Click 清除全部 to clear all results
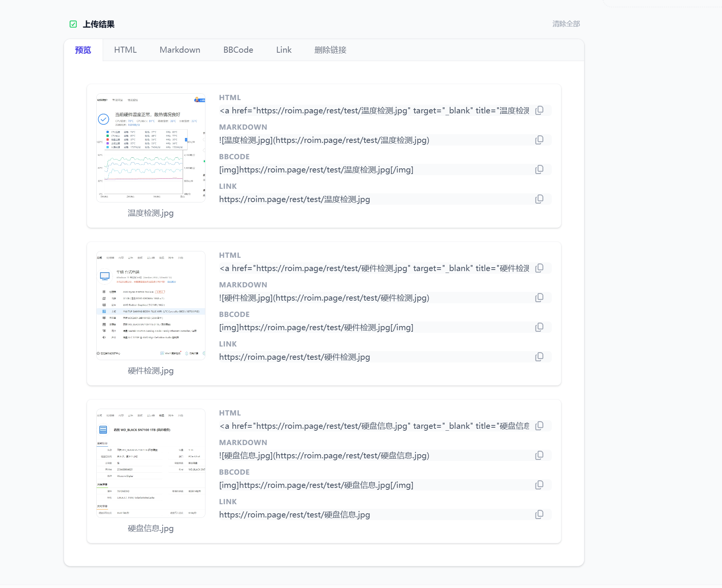Image resolution: width=722 pixels, height=588 pixels. (x=566, y=24)
